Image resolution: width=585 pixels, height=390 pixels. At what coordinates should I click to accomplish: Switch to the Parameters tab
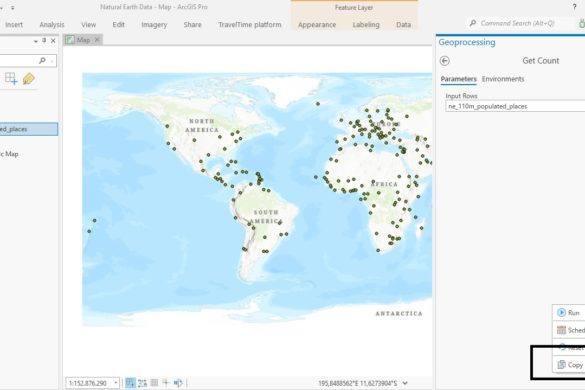[x=459, y=79]
